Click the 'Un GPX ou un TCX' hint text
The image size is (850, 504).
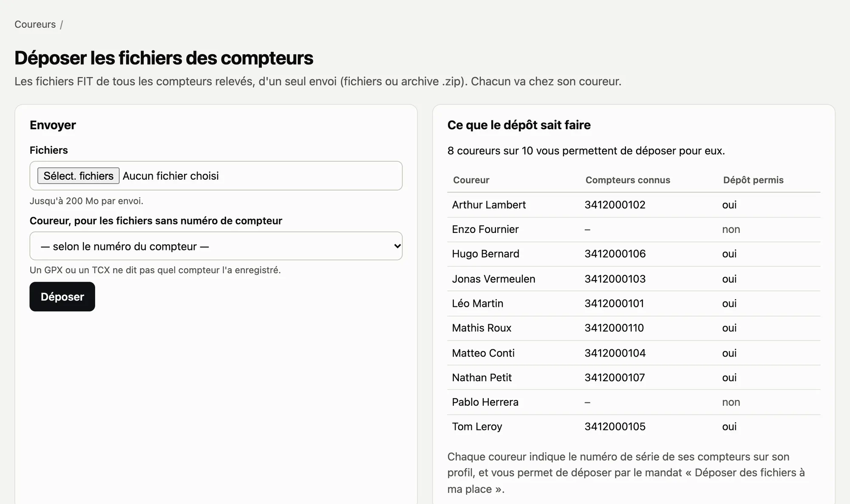pyautogui.click(x=155, y=270)
